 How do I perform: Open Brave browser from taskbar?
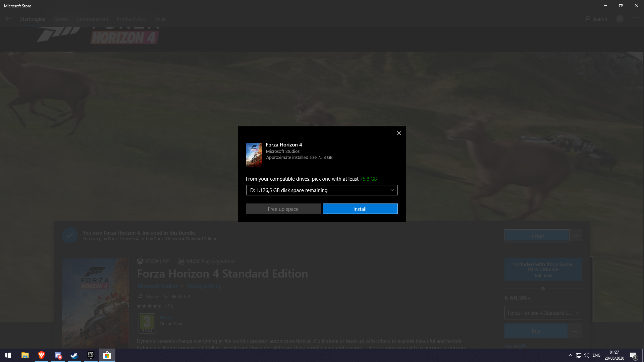[42, 355]
